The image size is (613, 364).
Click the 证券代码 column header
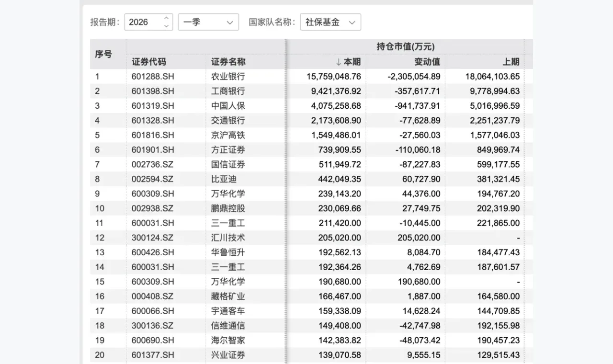[x=149, y=62]
